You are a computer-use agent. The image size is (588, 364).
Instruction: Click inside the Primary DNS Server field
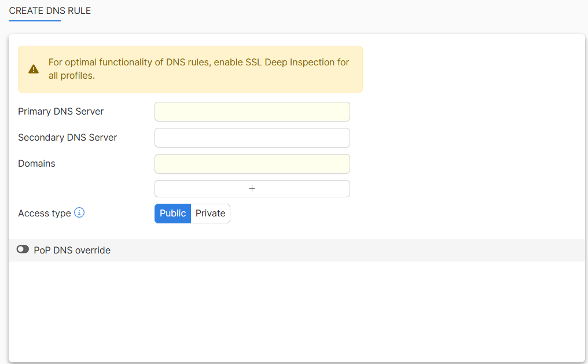point(252,111)
